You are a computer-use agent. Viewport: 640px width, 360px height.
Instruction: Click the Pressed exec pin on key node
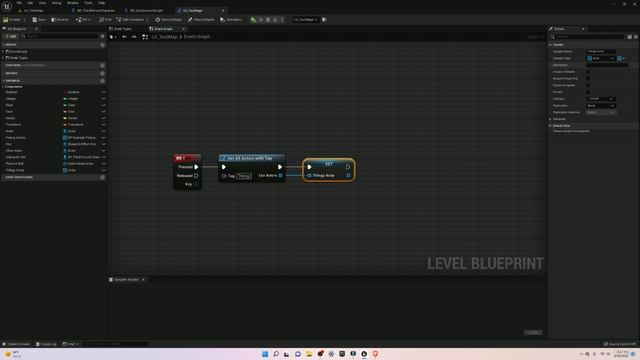196,167
